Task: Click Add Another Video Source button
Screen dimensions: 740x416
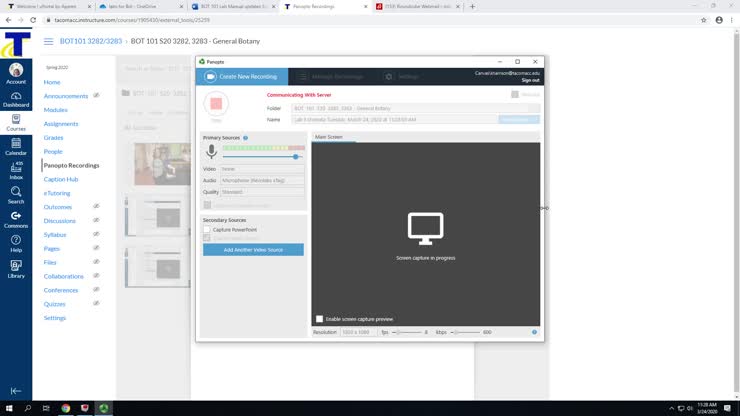Action: (253, 250)
